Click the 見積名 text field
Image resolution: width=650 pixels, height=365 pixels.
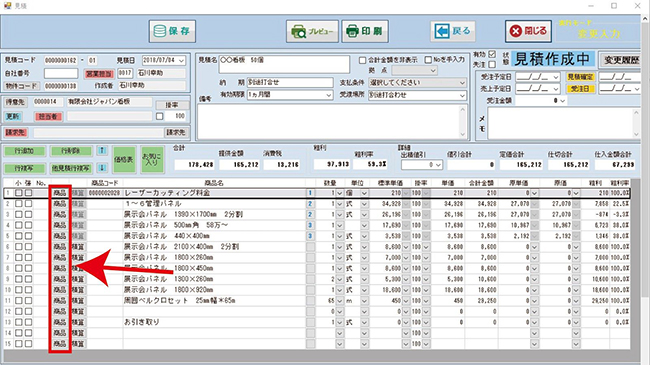284,64
